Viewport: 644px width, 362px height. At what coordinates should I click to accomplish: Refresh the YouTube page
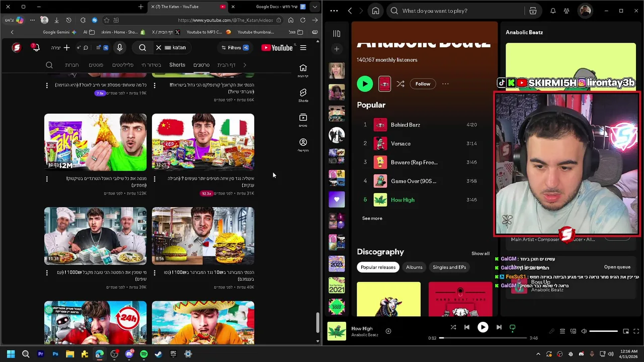tap(303, 20)
